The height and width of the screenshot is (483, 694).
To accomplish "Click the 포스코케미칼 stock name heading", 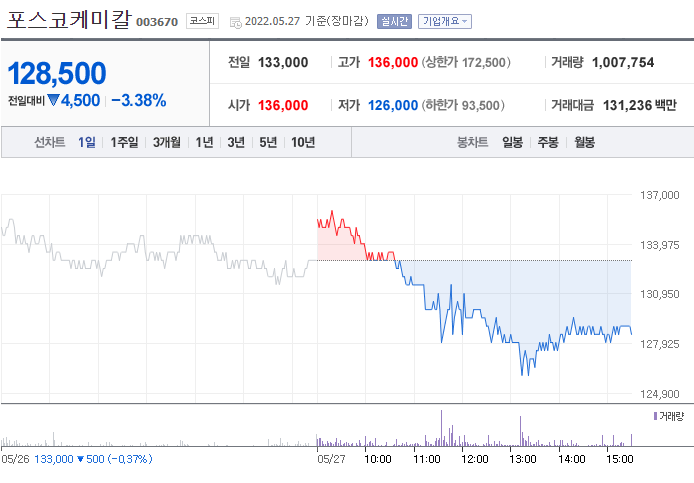I will (x=69, y=19).
